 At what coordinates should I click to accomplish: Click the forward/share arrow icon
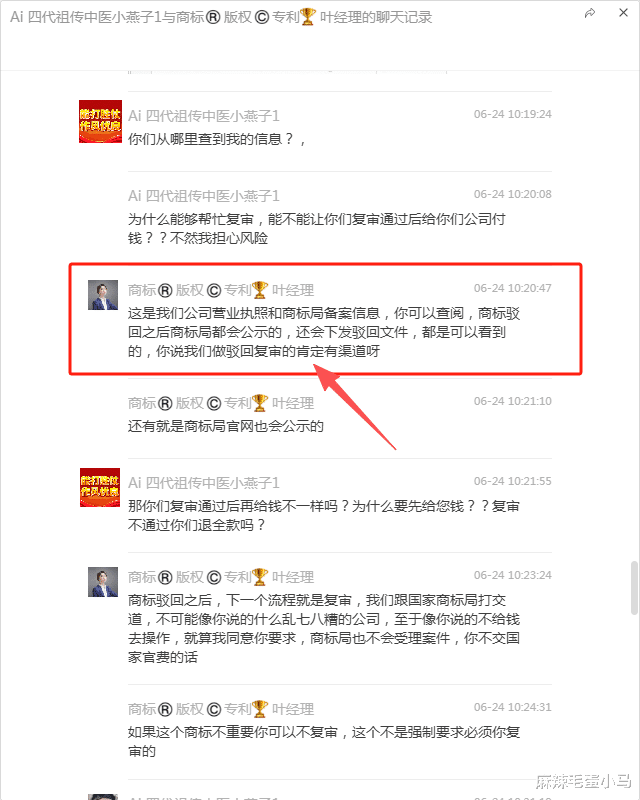point(590,13)
